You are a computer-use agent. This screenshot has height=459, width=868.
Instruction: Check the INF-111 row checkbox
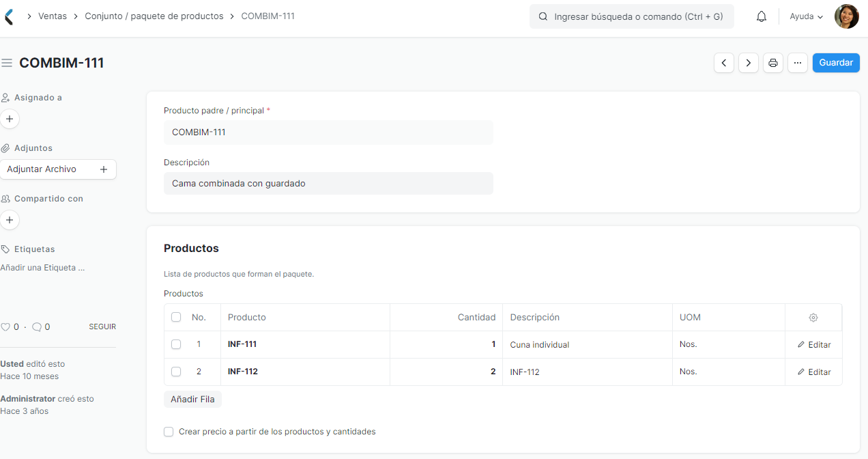(176, 344)
